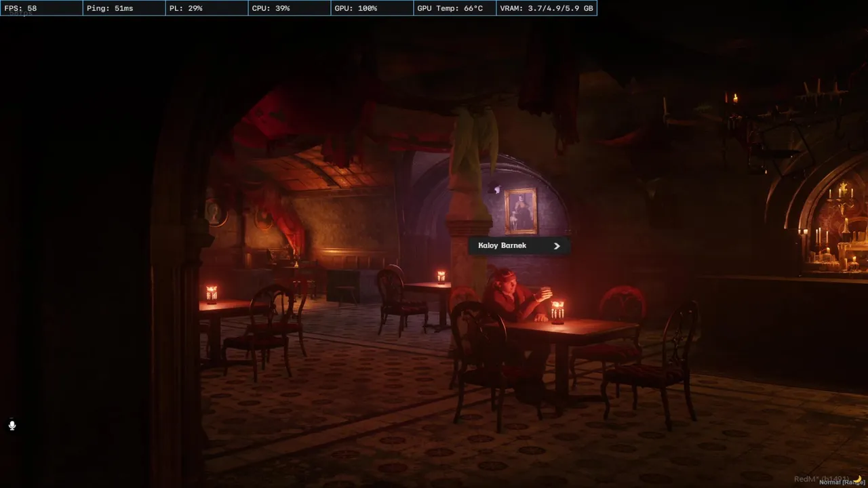Click the Ping: 51ms readout
The image size is (868, 488).
(x=124, y=8)
